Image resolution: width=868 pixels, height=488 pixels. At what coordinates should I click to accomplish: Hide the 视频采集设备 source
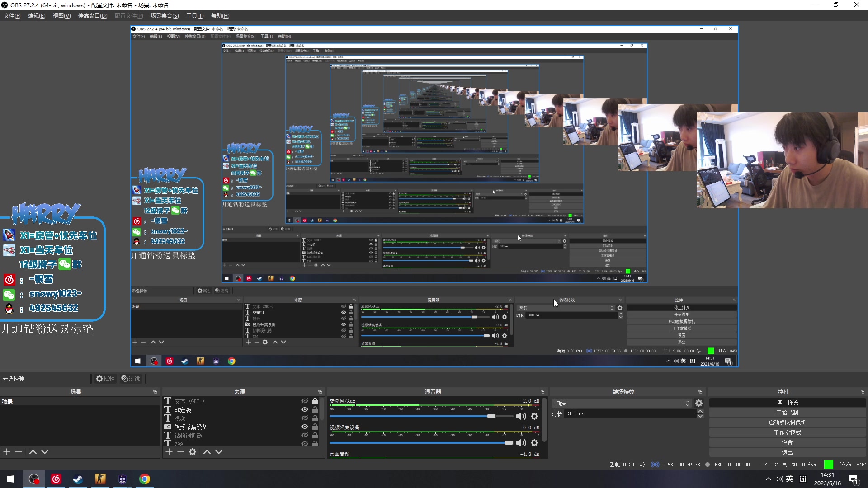pos(305,427)
